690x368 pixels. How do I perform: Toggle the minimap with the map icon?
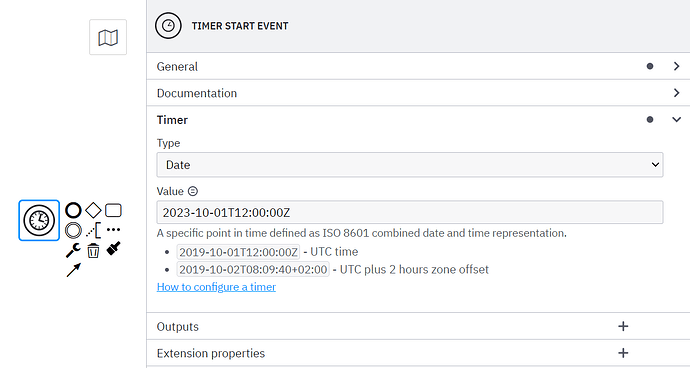click(108, 37)
